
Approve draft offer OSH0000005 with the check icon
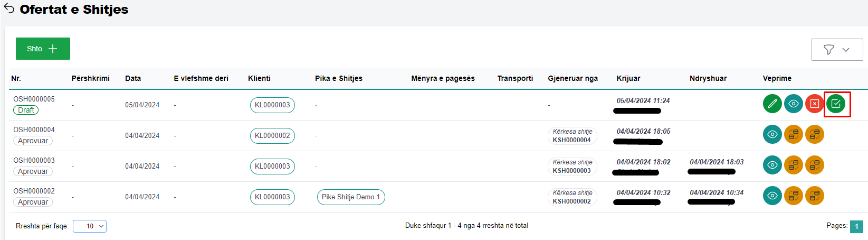(836, 104)
